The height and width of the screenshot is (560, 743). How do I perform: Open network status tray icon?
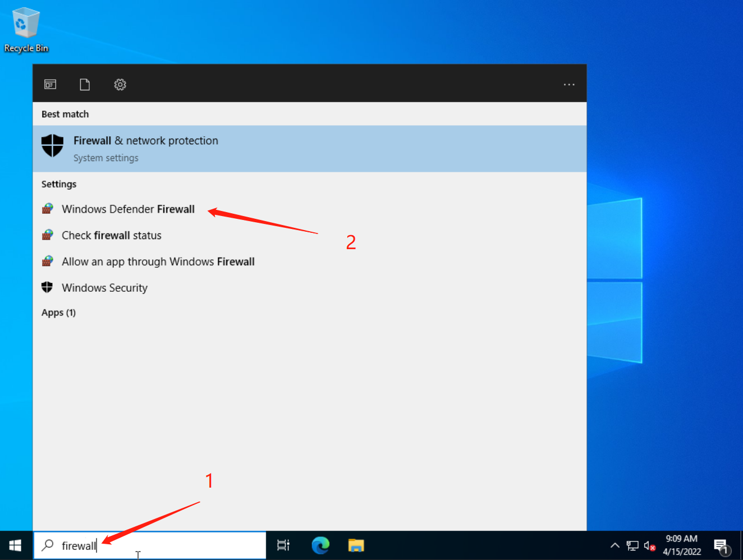[632, 545]
